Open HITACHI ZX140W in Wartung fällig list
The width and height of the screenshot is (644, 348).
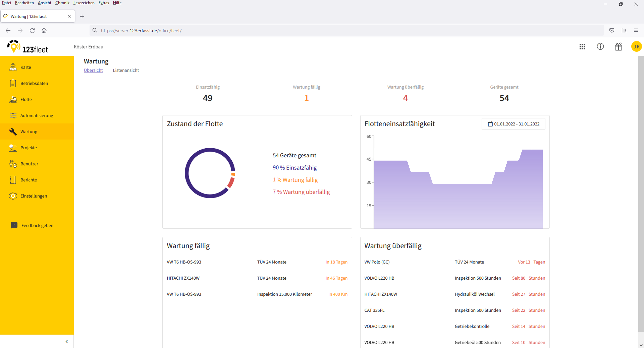pos(183,278)
